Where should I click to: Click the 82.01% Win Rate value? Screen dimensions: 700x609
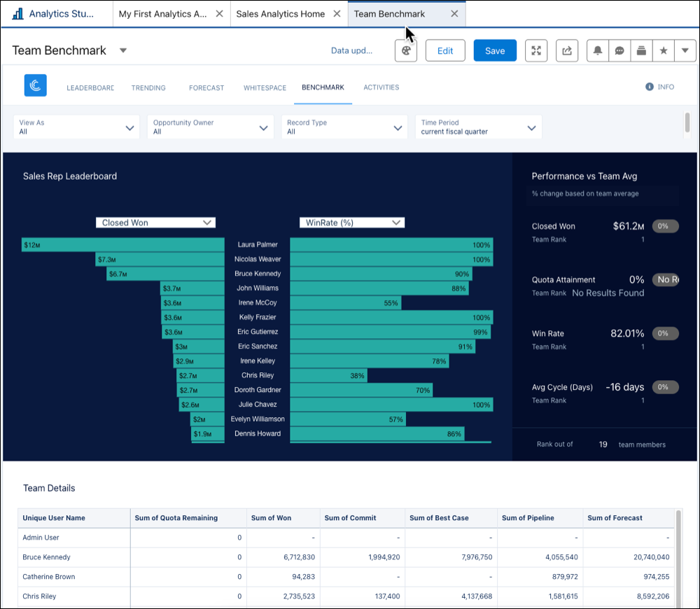627,333
